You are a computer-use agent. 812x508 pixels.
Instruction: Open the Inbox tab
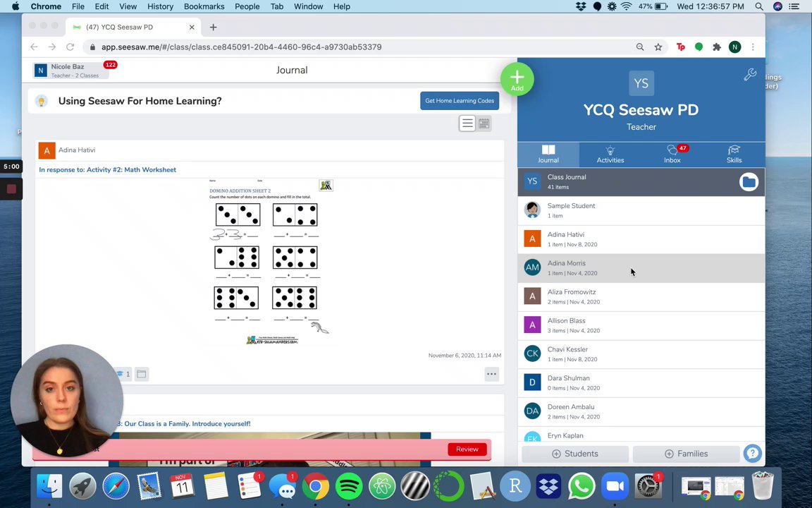(x=672, y=154)
